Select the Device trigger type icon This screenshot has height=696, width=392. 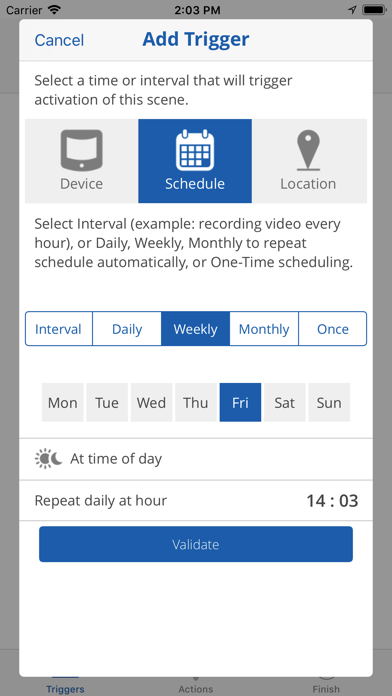(x=81, y=161)
